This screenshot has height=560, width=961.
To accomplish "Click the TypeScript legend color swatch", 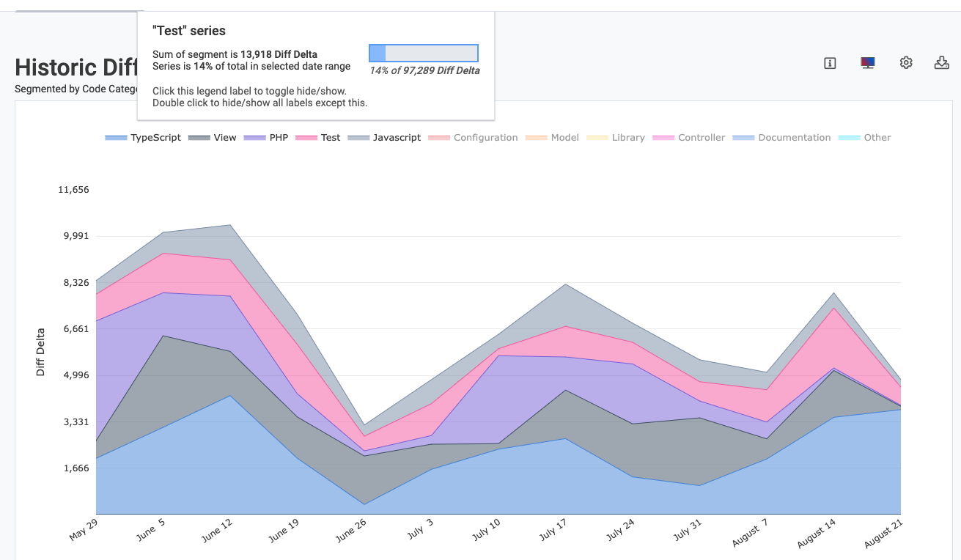I will 116,138.
